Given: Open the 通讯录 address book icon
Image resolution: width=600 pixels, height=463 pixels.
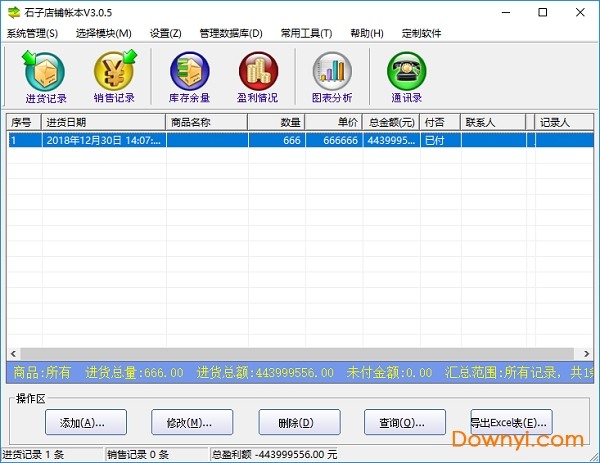Looking at the screenshot, I should [x=406, y=77].
